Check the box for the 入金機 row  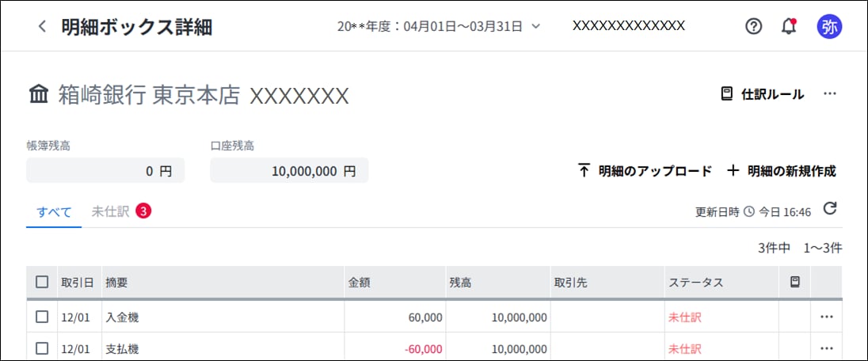click(42, 317)
